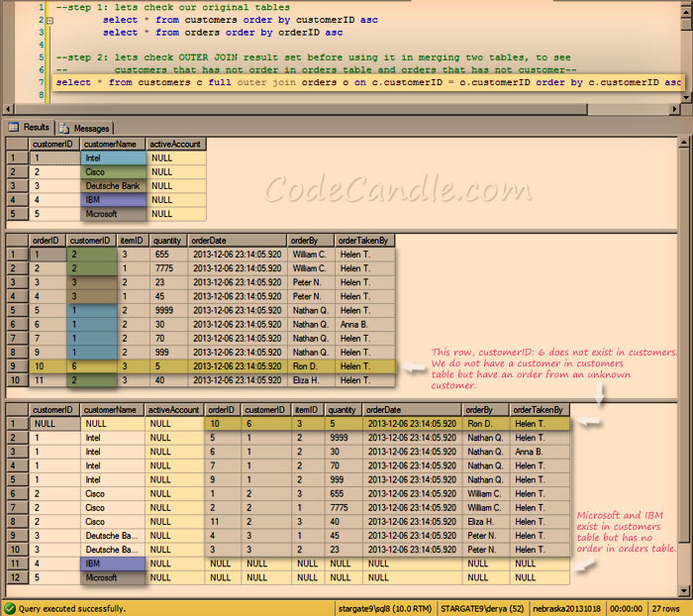The height and width of the screenshot is (616, 693).
Task: Click the results pane scroll up arrow
Action: pyautogui.click(x=684, y=143)
